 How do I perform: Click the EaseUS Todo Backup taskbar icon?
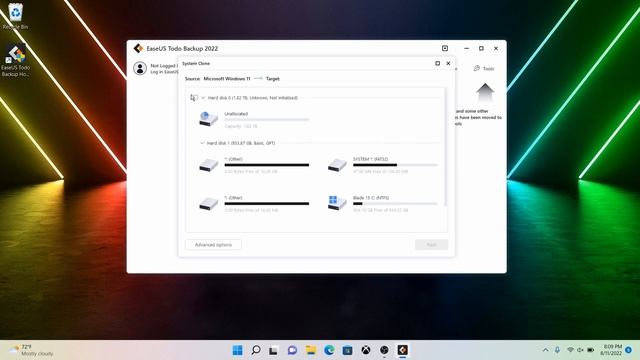coord(402,350)
